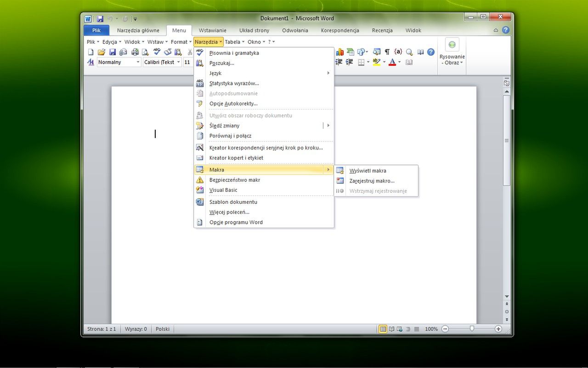Click zoom in plus button
The image size is (588, 368).
[498, 329]
